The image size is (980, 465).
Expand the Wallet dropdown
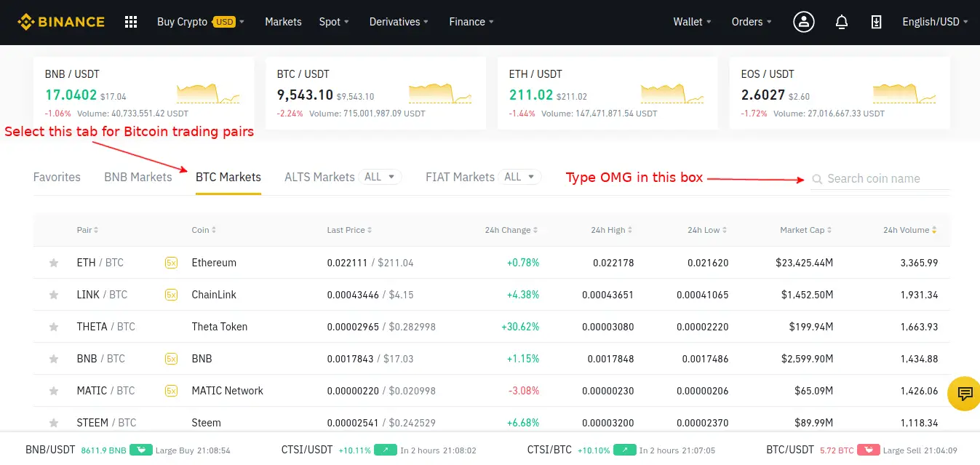pos(693,22)
